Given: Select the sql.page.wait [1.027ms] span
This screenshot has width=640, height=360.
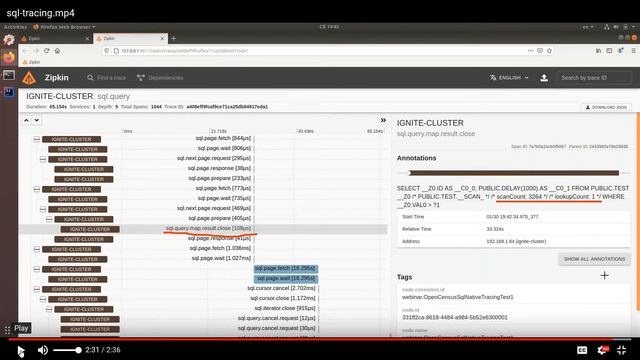Looking at the screenshot, I should coord(221,258).
